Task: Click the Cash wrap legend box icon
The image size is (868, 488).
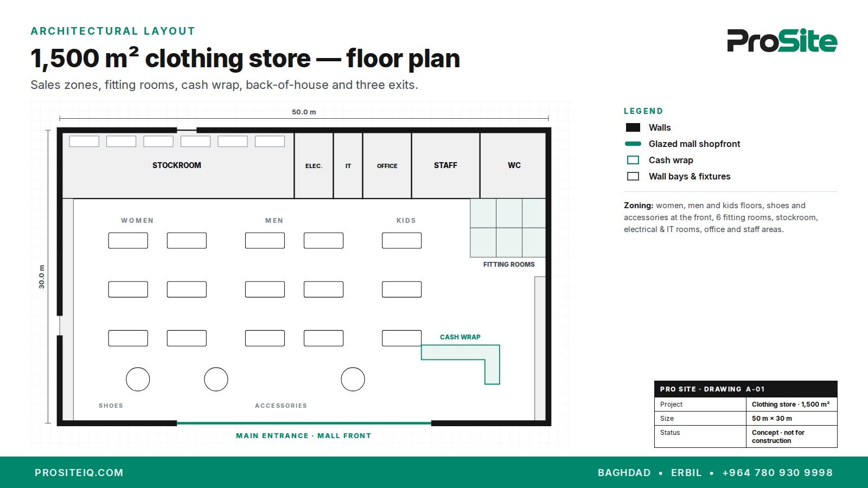Action: [633, 160]
